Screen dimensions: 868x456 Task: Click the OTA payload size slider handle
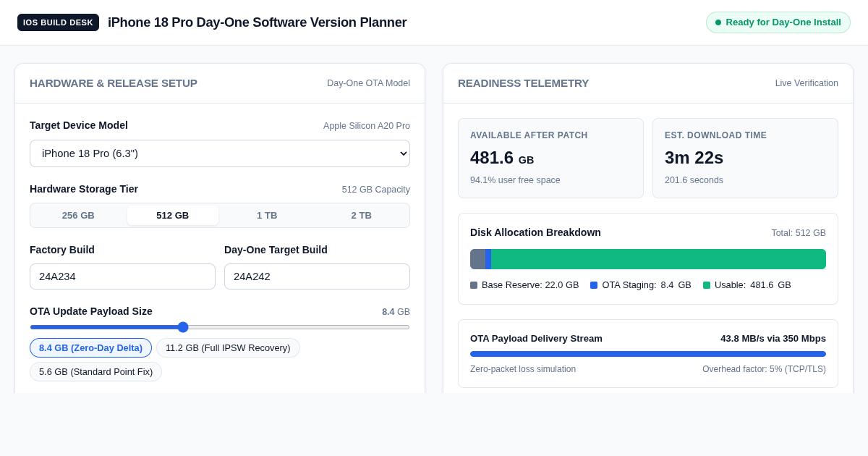183,327
